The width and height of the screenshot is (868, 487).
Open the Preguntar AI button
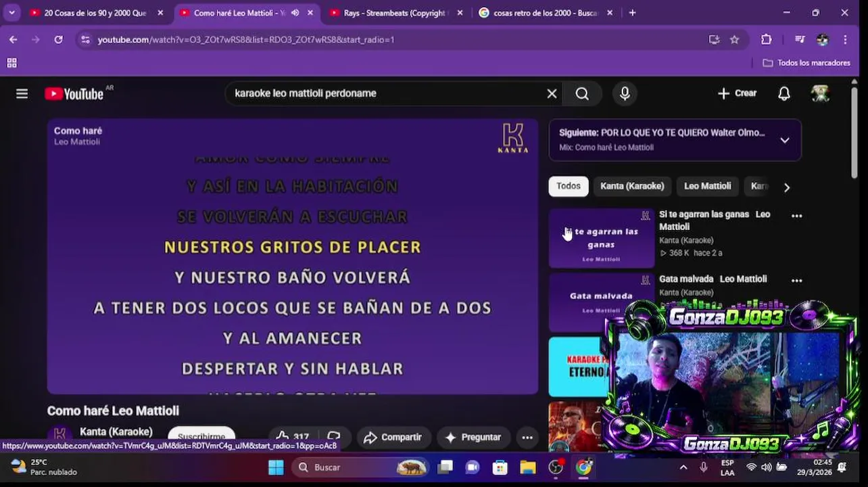[473, 437]
